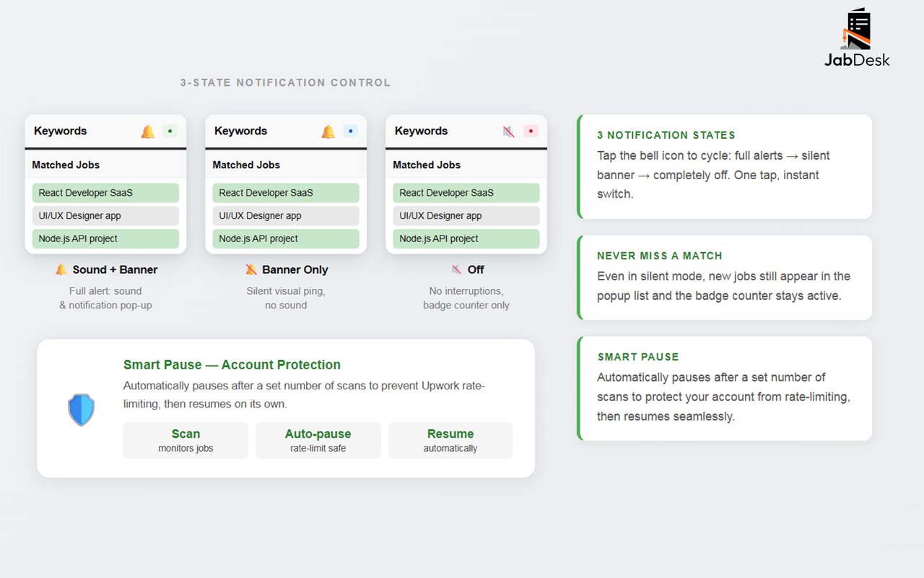
Task: Toggle the red status dot in the Off card
Action: coord(531,131)
